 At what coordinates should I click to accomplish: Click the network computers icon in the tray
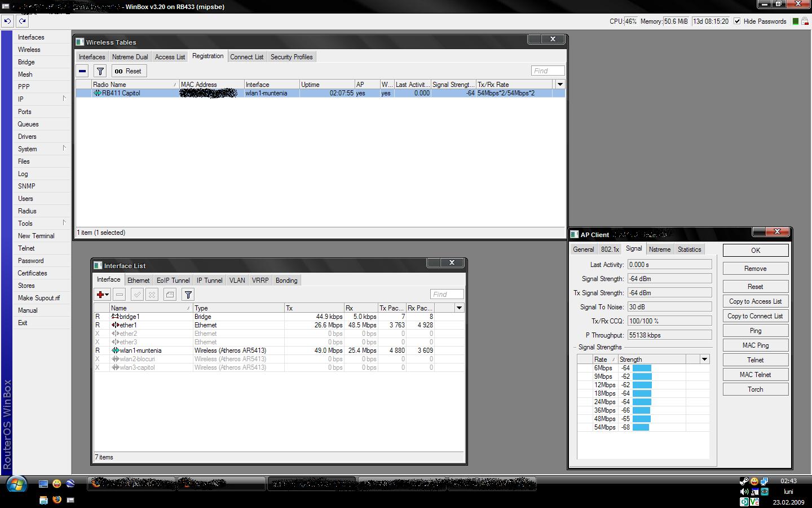pyautogui.click(x=764, y=481)
